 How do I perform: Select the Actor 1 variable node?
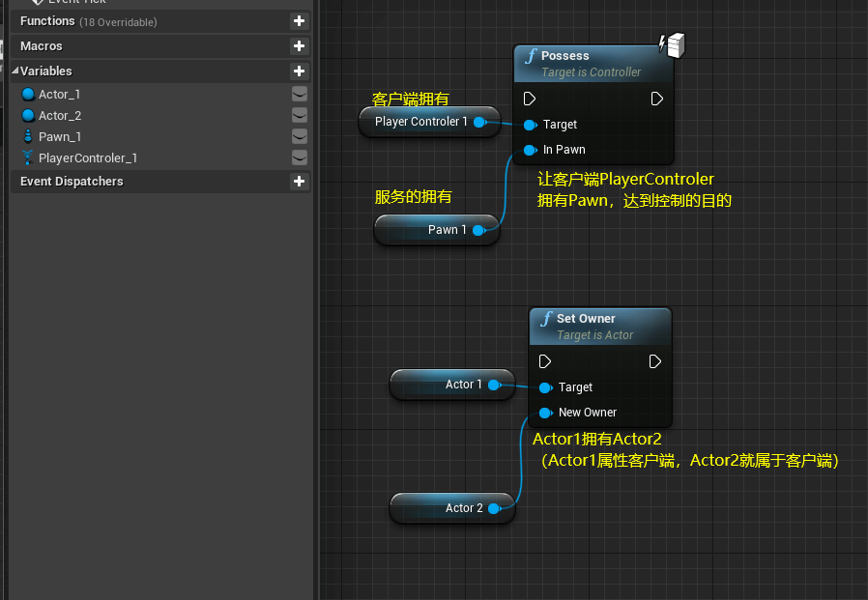[x=452, y=385]
